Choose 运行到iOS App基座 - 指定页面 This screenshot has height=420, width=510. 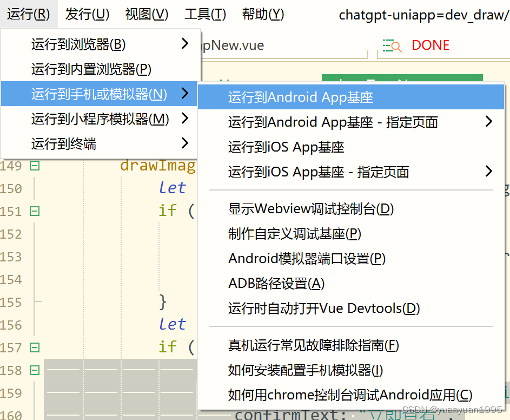351,172
